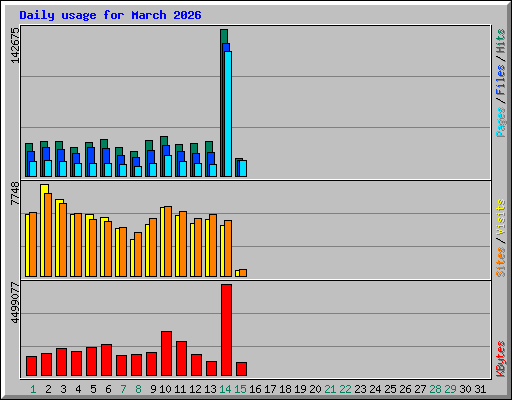Click the red KBytes bar for day 1

31,366
